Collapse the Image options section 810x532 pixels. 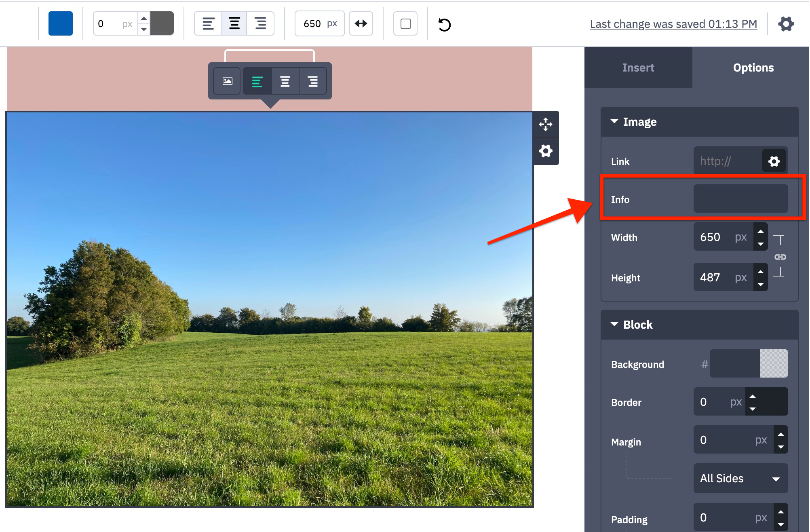[x=614, y=122]
